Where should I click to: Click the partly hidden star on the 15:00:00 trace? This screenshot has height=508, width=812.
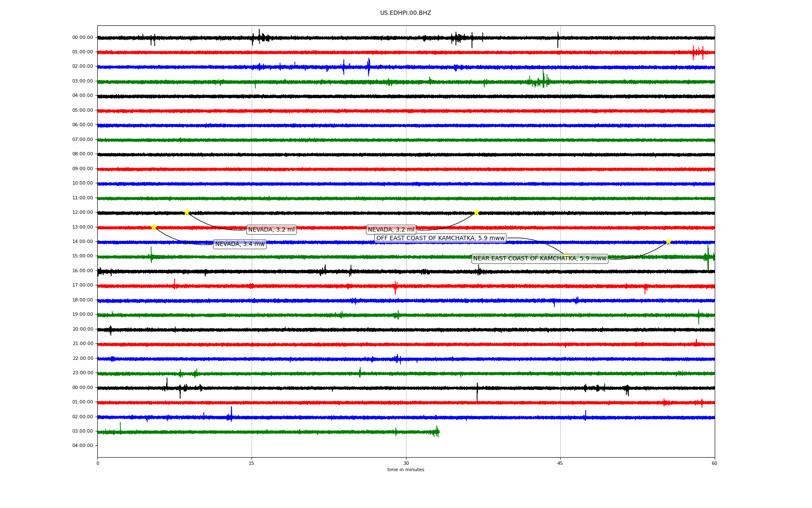click(566, 255)
